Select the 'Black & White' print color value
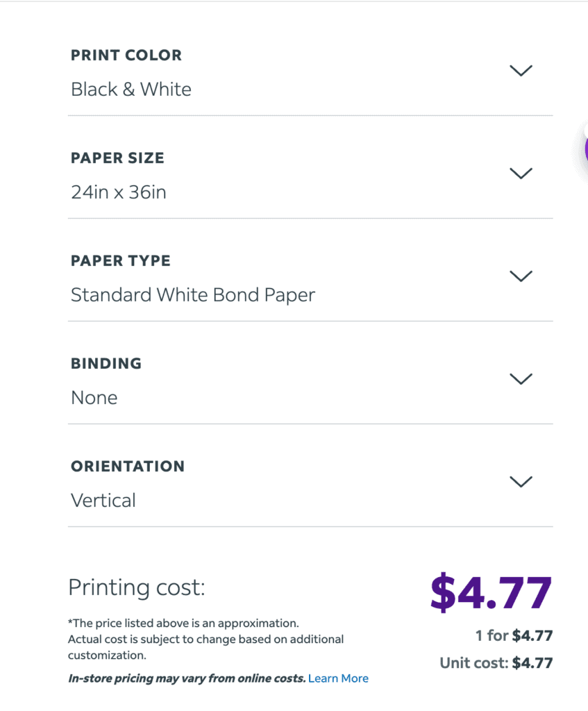Viewport: 588px width, 711px height. (x=131, y=89)
